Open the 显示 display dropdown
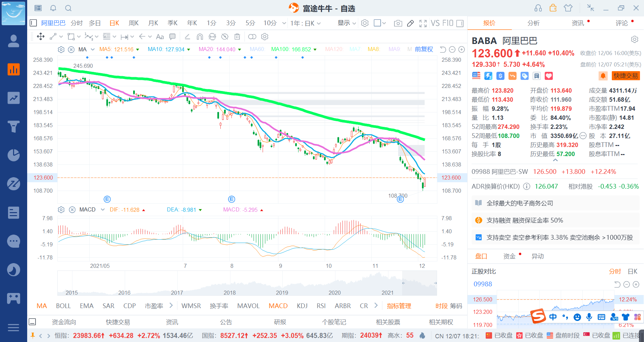The width and height of the screenshot is (644, 342). (346, 23)
